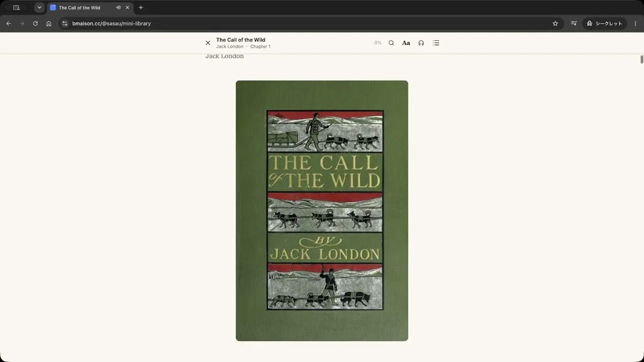This screenshot has width=644, height=362.
Task: Expand the tab search dropdown chevron
Action: click(39, 8)
